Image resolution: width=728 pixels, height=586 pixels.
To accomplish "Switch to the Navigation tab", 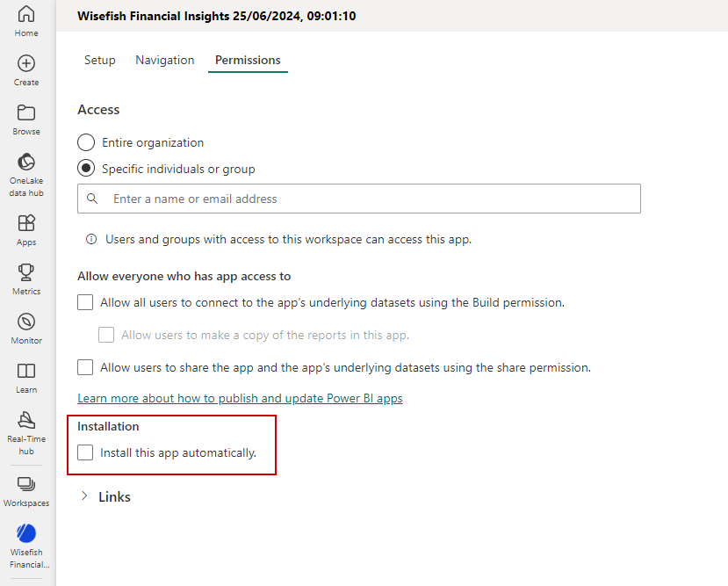I will coord(165,60).
